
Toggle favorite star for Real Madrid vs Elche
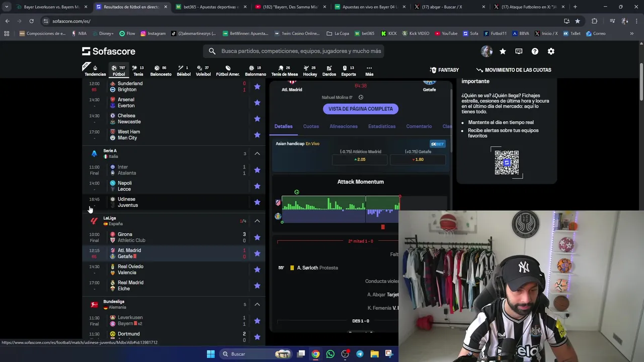(x=257, y=286)
